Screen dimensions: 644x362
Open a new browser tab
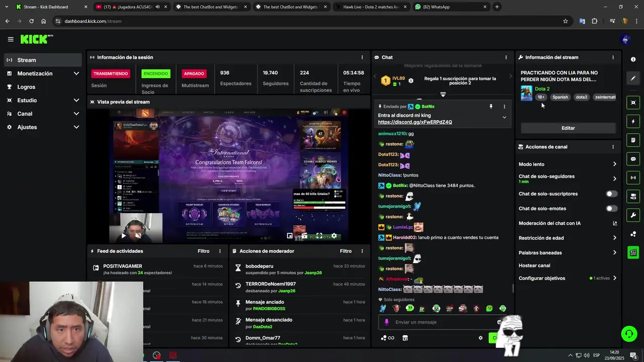coord(497,7)
